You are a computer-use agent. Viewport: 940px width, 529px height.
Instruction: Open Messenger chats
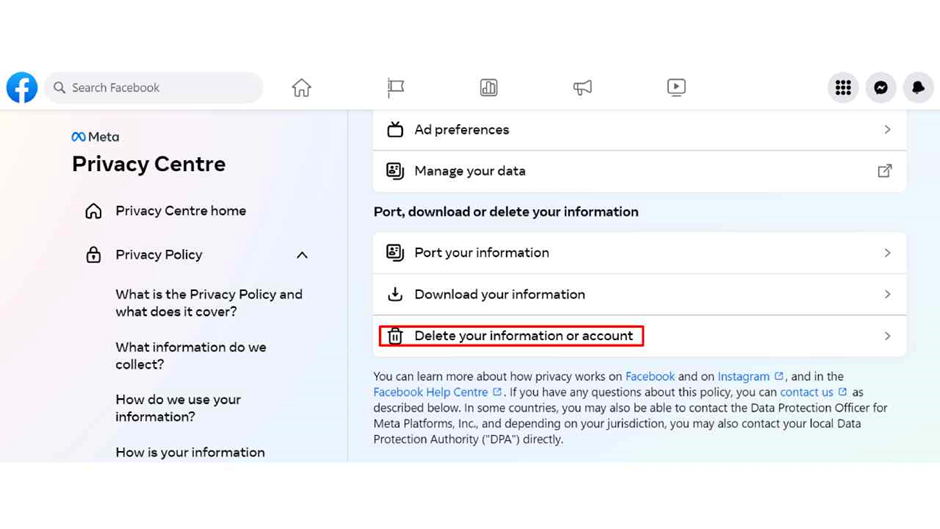pyautogui.click(x=881, y=88)
